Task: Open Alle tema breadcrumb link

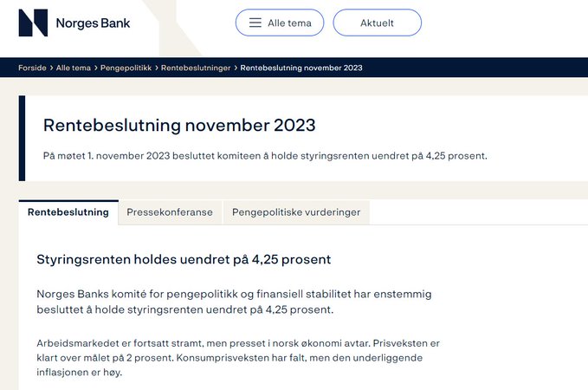Action: tap(74, 68)
